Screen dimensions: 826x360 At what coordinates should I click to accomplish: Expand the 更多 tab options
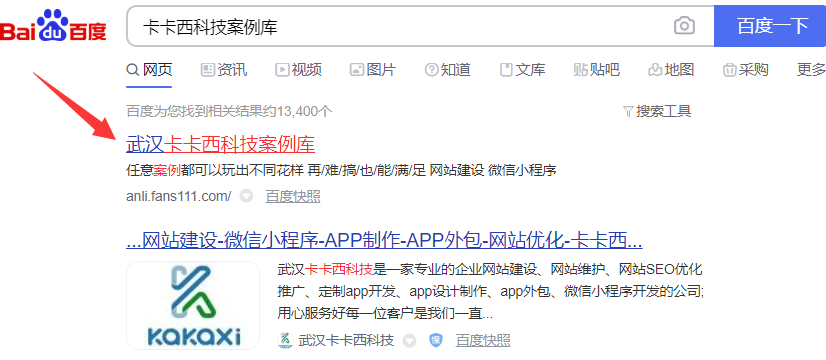click(811, 70)
